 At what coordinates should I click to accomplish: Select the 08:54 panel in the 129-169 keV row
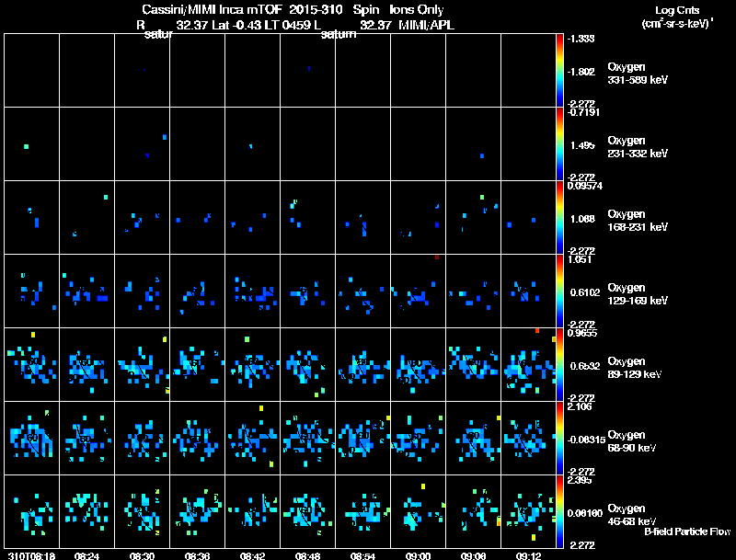(362, 291)
